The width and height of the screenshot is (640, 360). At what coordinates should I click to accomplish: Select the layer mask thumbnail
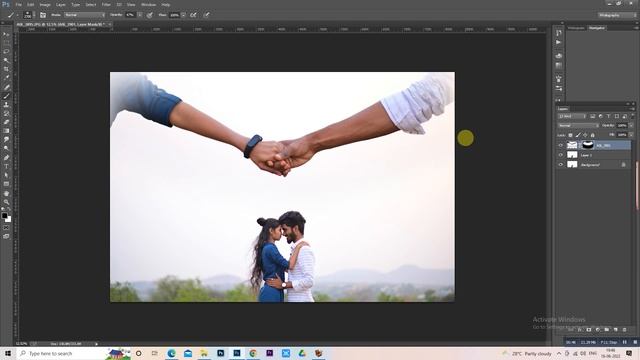[x=587, y=145]
